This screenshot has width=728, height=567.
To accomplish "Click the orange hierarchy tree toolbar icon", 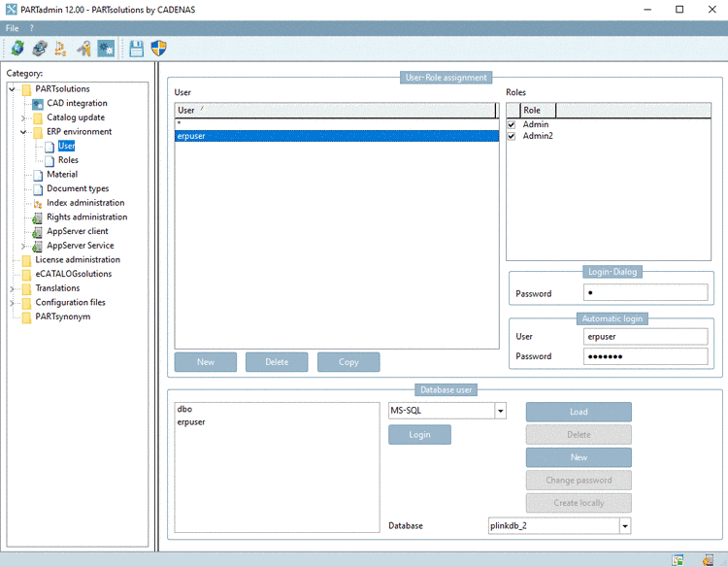I will click(61, 49).
